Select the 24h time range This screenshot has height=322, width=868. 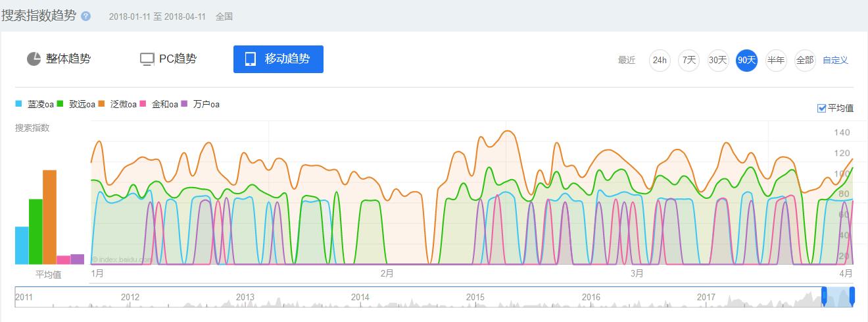click(660, 60)
